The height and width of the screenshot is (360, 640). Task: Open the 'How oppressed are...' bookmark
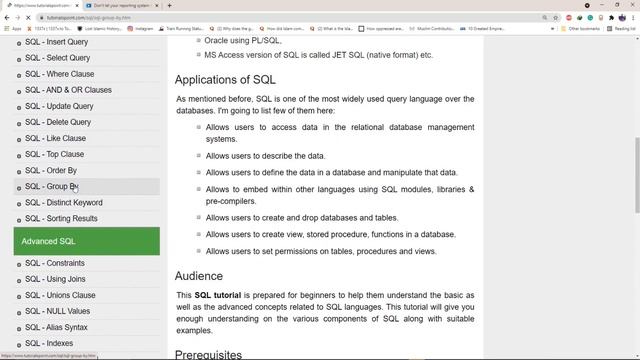pos(381,29)
